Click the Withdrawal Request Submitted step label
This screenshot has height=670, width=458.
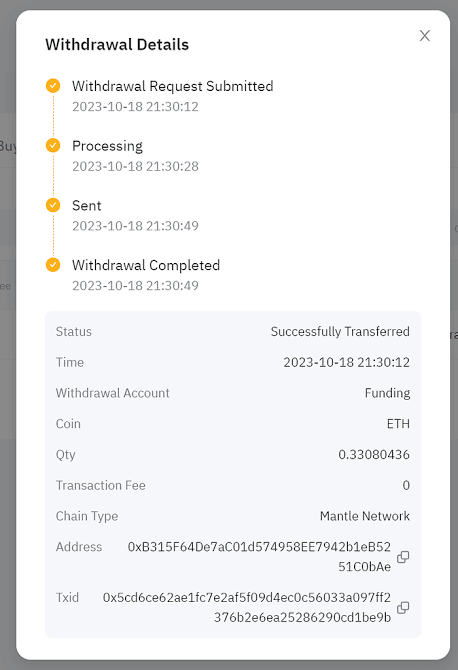pyautogui.click(x=173, y=86)
